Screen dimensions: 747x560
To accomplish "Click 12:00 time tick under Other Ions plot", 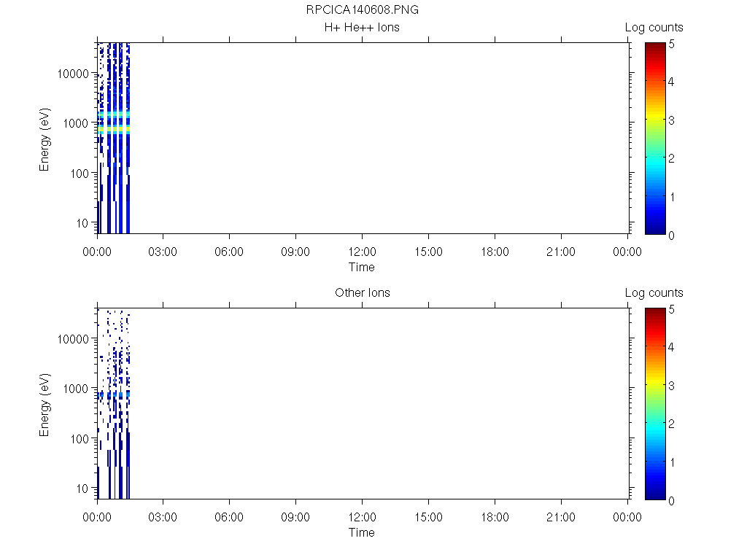I will click(x=362, y=517).
